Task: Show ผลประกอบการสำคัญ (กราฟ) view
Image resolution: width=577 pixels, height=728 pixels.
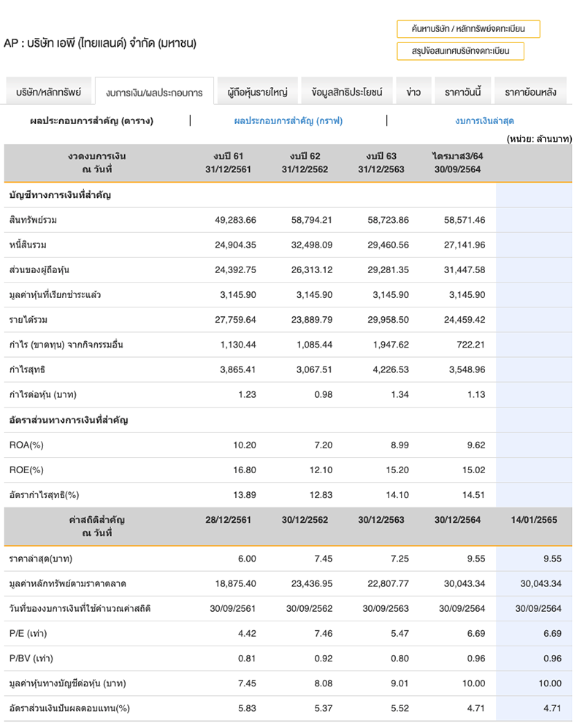Action: click(288, 121)
